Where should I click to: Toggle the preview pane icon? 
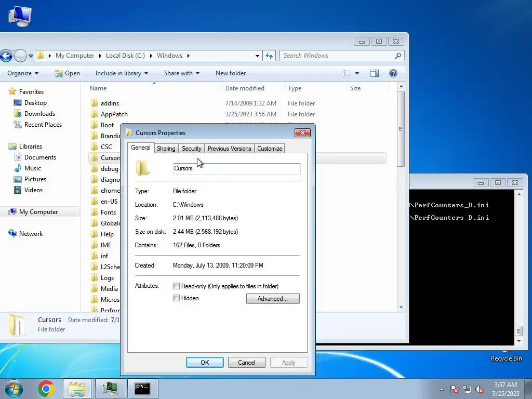[x=375, y=73]
